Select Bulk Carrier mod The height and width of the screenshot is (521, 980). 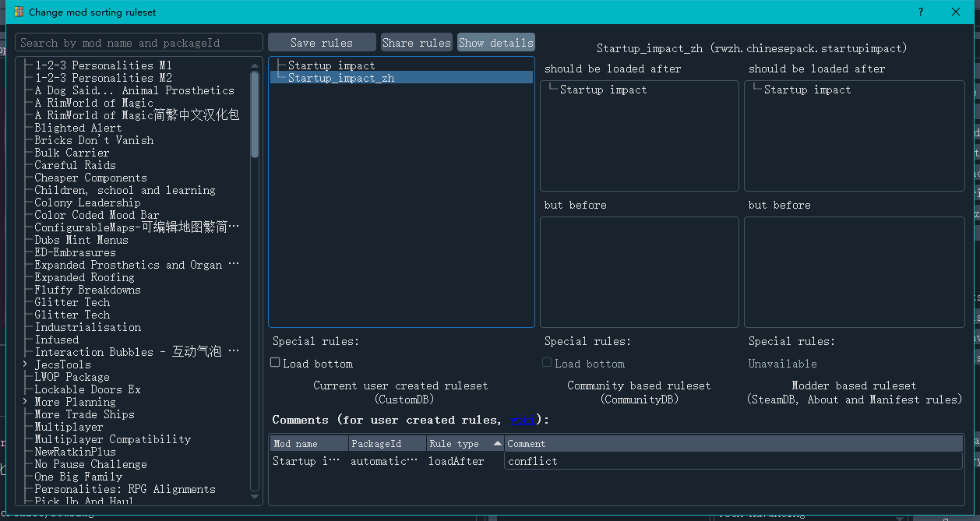click(x=72, y=153)
